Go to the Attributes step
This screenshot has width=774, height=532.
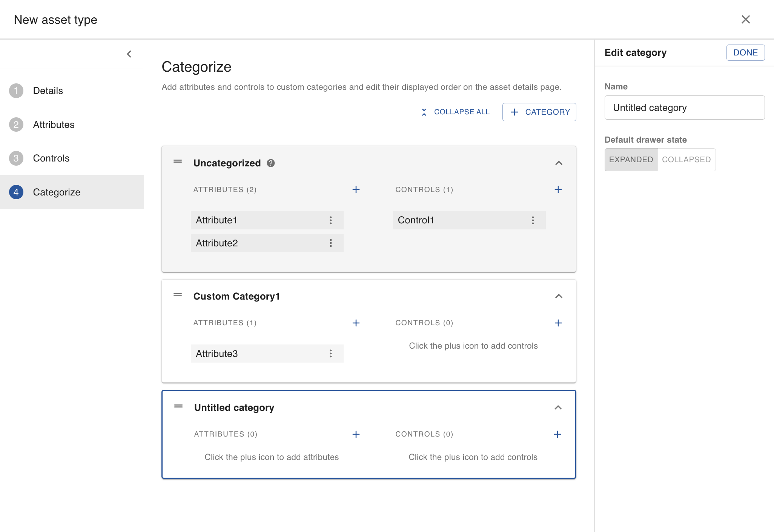point(54,125)
